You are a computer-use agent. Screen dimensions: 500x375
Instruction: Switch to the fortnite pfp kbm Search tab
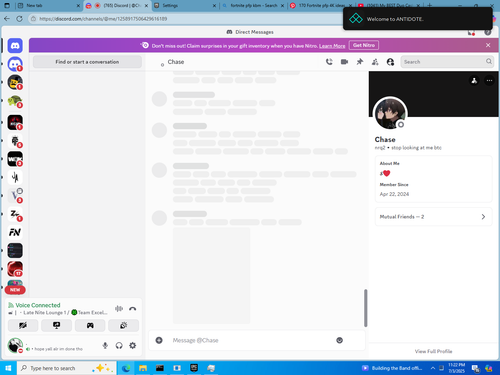[x=253, y=5]
